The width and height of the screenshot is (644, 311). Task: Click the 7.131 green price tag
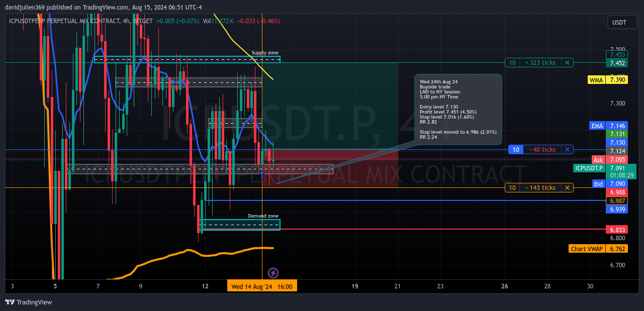(x=617, y=134)
